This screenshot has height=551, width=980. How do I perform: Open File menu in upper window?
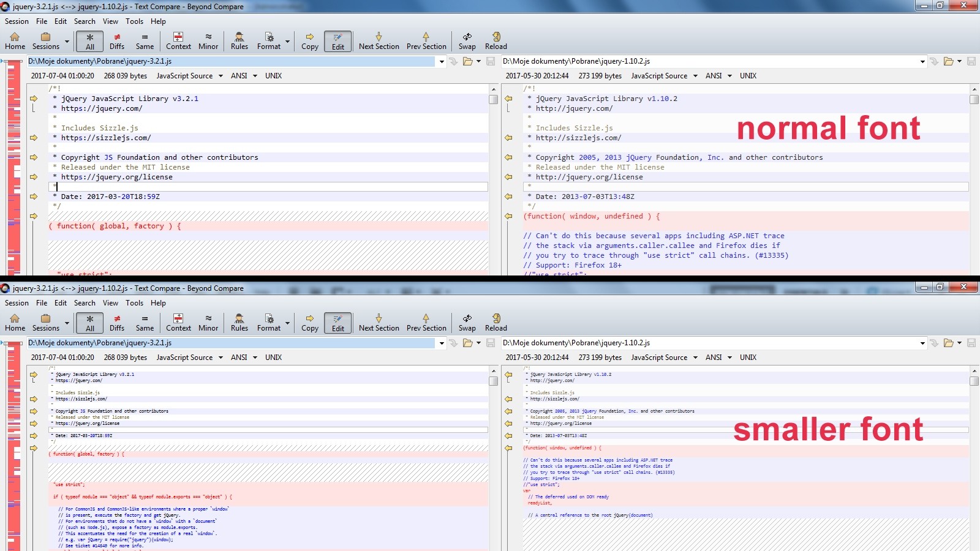[x=42, y=21]
